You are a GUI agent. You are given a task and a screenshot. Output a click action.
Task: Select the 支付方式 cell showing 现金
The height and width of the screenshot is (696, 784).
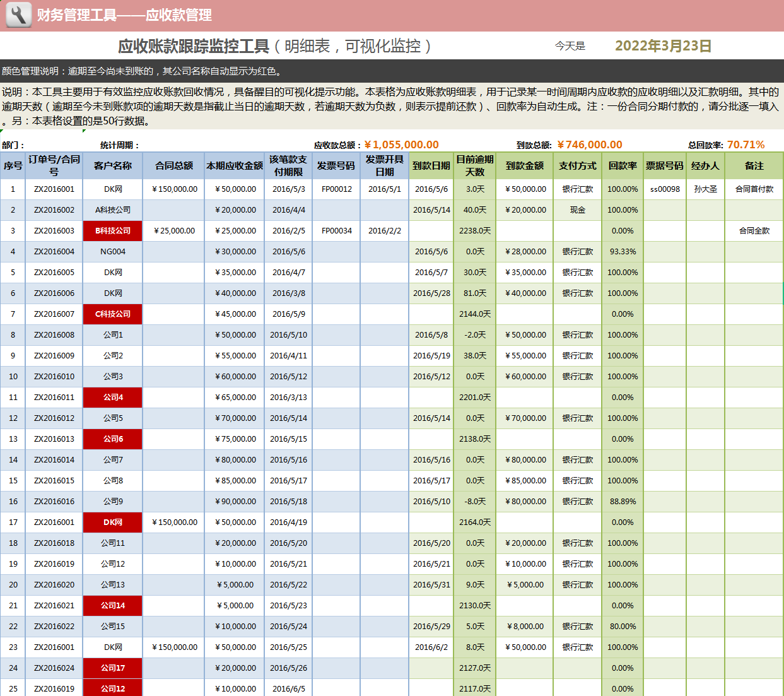click(576, 209)
